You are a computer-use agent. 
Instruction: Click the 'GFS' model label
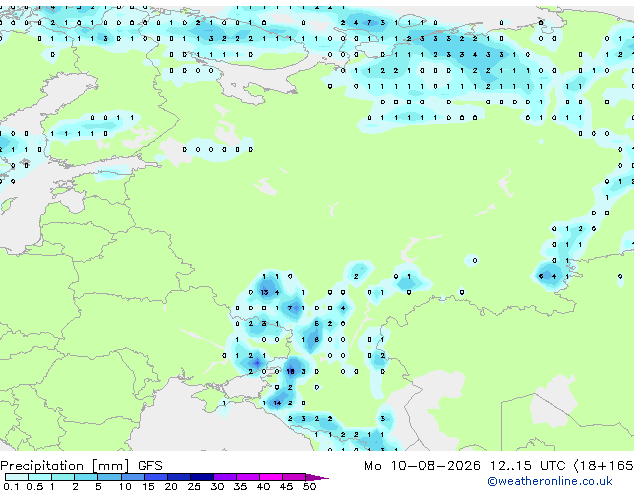click(150, 466)
